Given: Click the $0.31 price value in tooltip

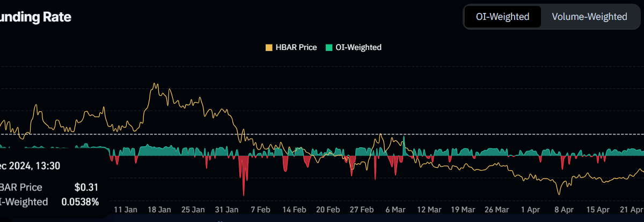Looking at the screenshot, I should coord(86,187).
